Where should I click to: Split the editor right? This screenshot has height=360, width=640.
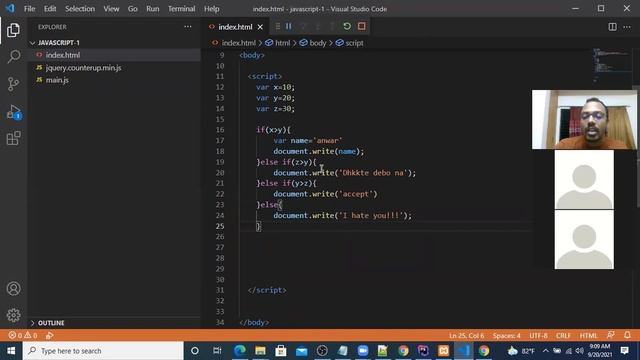pos(612,27)
